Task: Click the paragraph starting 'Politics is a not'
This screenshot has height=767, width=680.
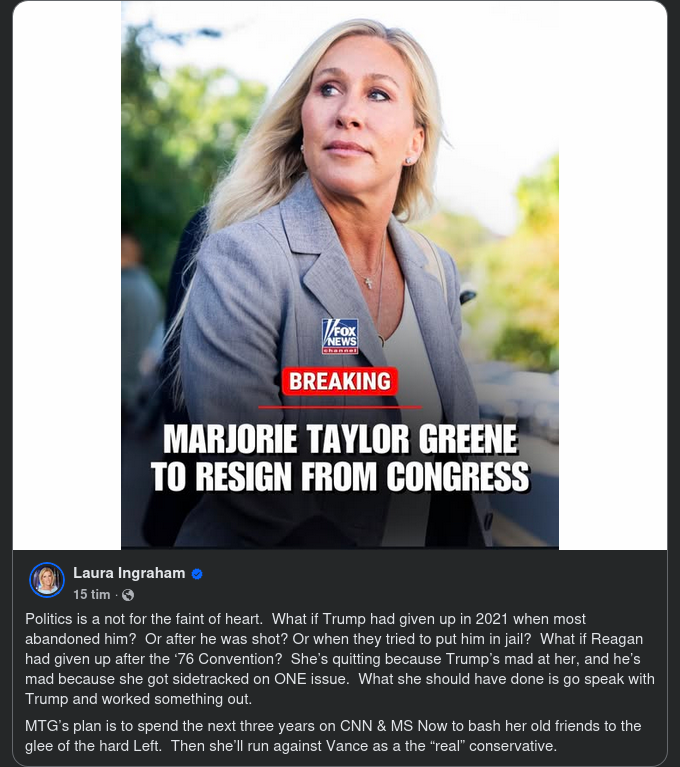Action: [340, 659]
